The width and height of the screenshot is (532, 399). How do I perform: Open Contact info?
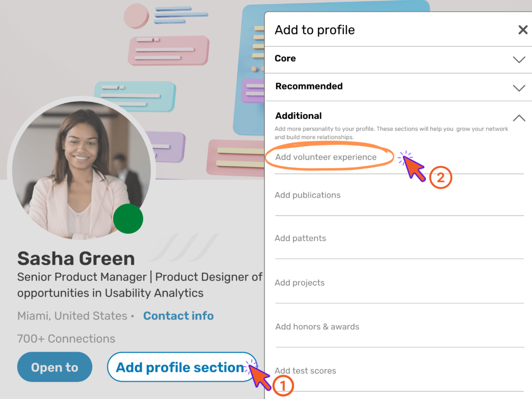tap(178, 316)
